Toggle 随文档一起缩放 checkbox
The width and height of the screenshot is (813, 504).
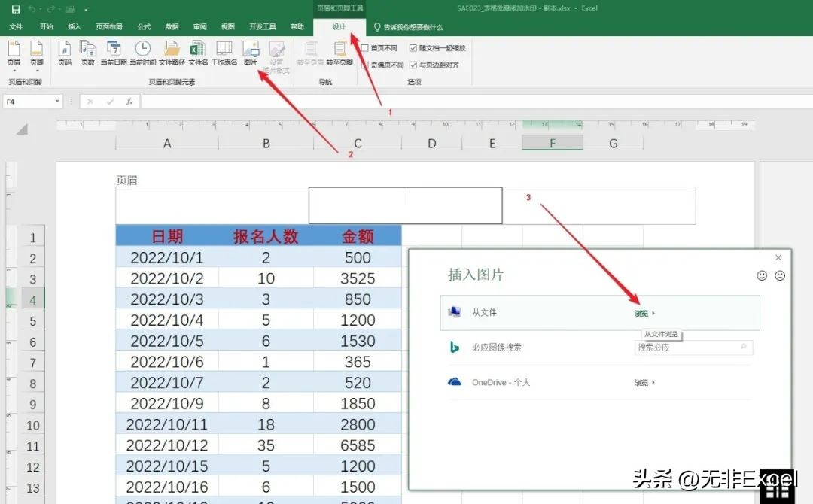(413, 48)
